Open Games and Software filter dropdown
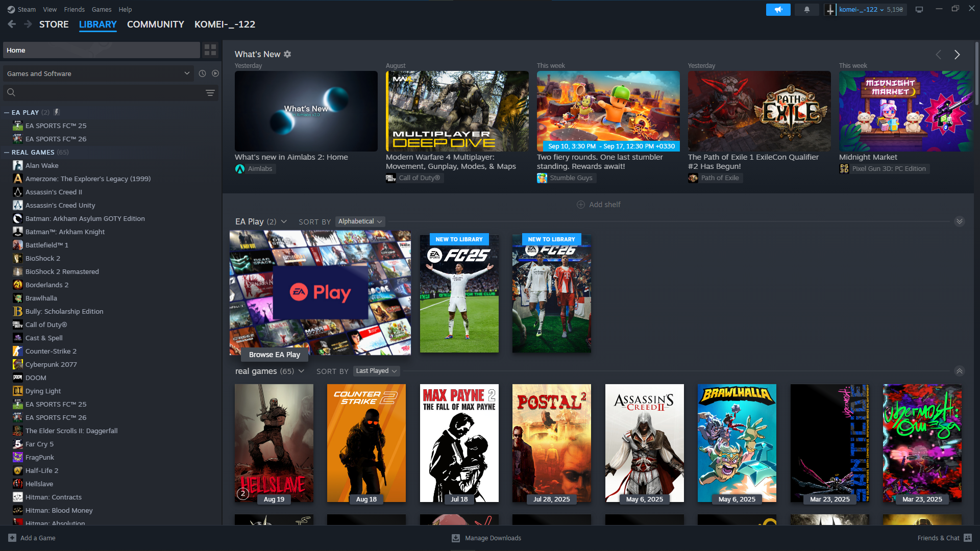 99,73
